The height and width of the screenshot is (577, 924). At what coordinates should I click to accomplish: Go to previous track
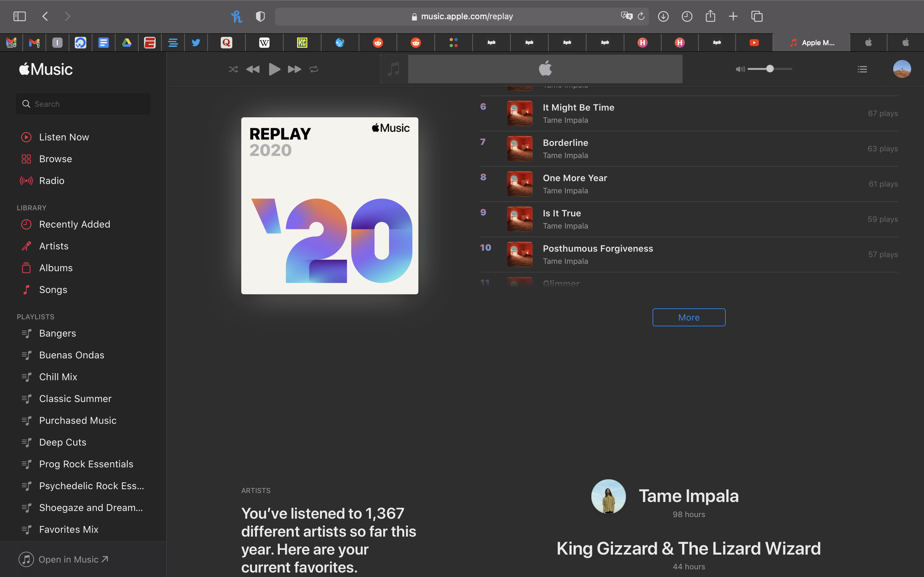[253, 69]
